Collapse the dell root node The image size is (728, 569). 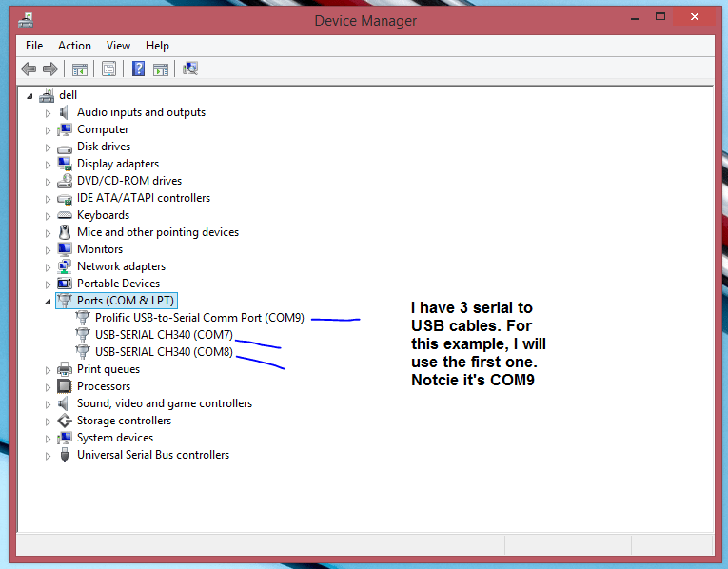30,96
